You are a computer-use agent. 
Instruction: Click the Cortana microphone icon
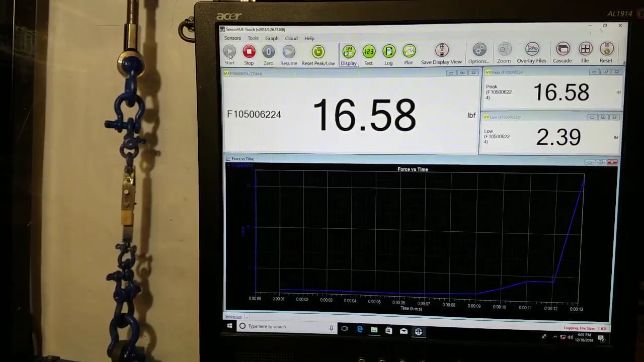[331, 328]
